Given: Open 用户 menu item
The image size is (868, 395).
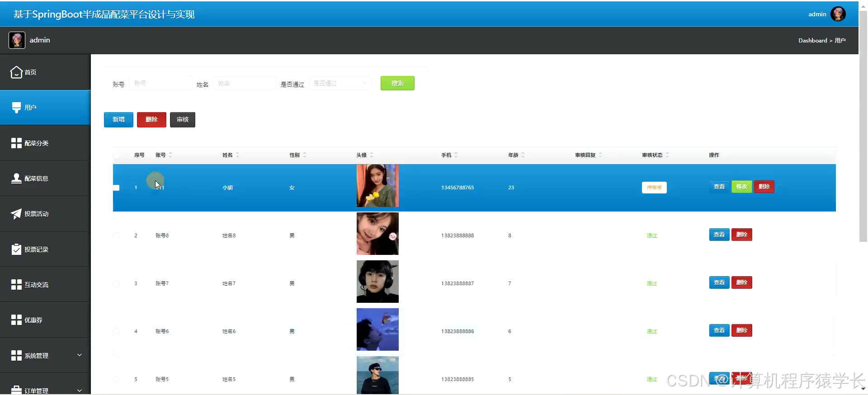Looking at the screenshot, I should (x=45, y=108).
